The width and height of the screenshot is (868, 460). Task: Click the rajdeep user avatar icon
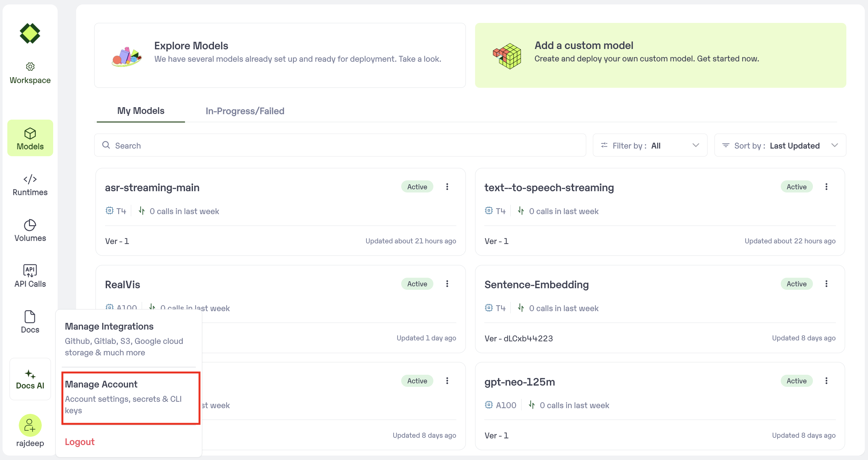pyautogui.click(x=30, y=425)
